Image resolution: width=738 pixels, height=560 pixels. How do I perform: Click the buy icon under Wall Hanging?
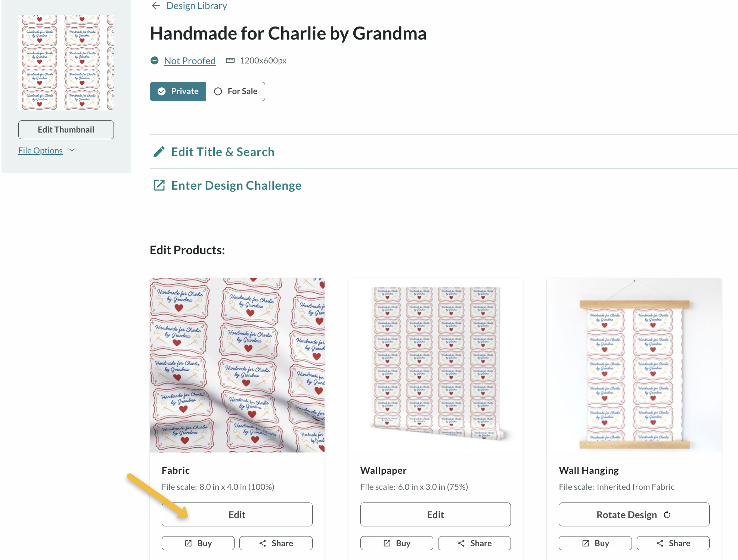pos(586,543)
